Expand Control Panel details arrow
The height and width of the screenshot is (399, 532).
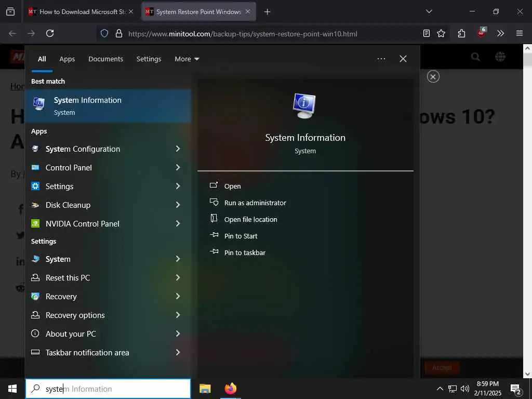pyautogui.click(x=178, y=167)
